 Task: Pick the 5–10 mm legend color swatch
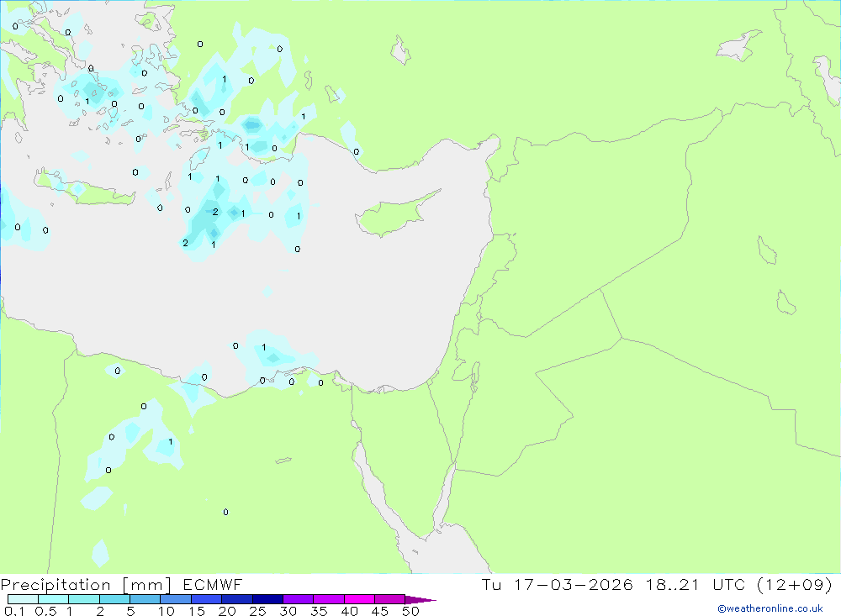pyautogui.click(x=145, y=599)
